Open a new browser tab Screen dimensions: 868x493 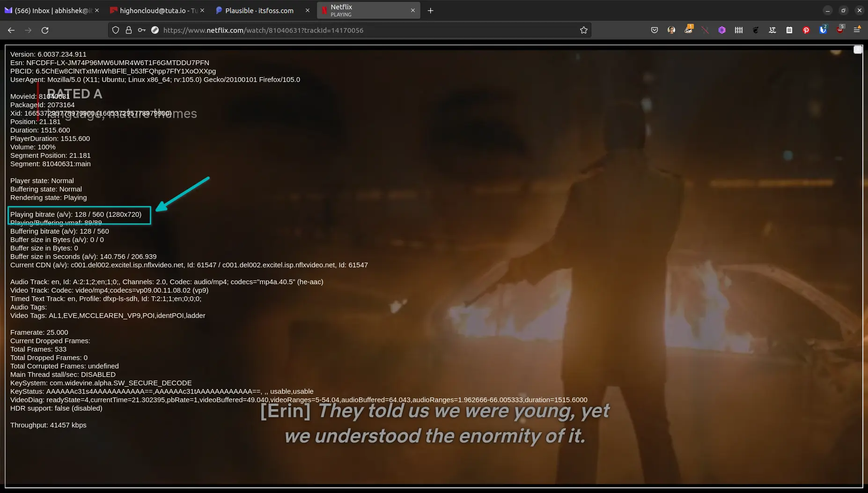point(431,11)
